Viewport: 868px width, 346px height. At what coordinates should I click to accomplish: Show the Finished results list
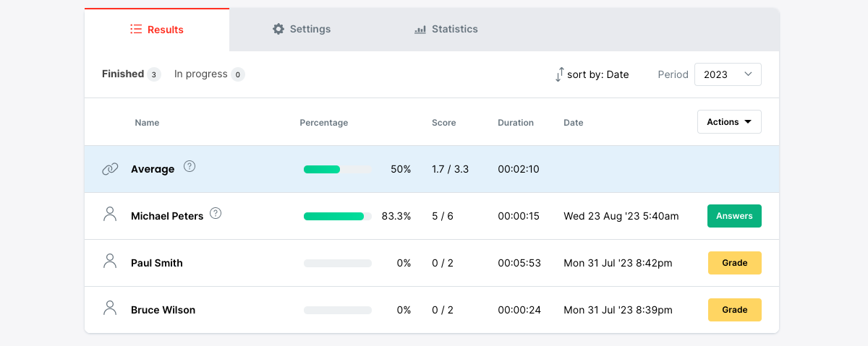coord(130,74)
